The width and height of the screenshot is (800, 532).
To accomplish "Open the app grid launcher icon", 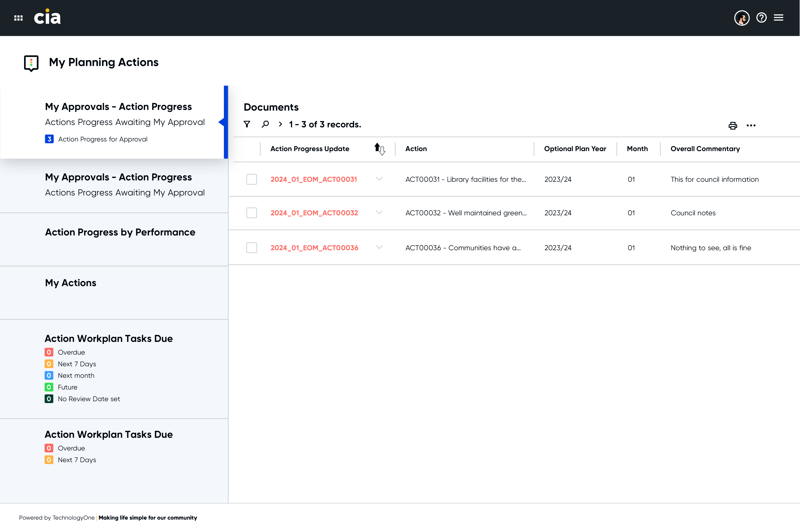I will click(x=18, y=18).
